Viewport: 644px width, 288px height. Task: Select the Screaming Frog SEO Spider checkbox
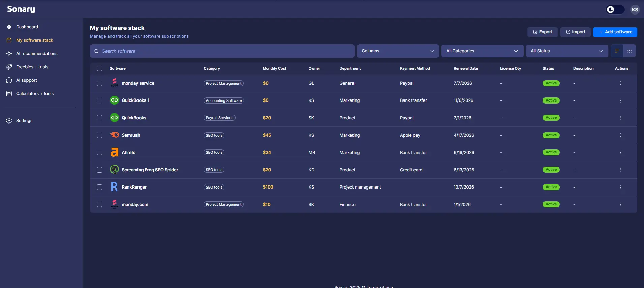(x=99, y=170)
